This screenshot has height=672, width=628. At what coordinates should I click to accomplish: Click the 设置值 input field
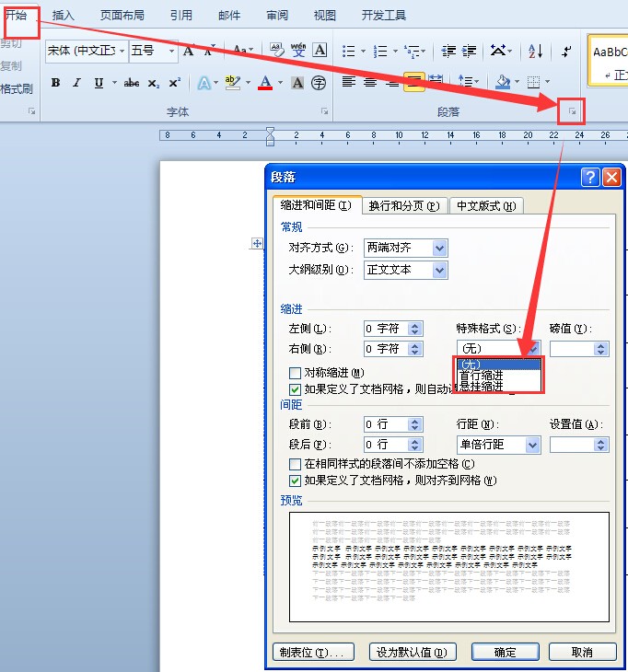point(573,445)
